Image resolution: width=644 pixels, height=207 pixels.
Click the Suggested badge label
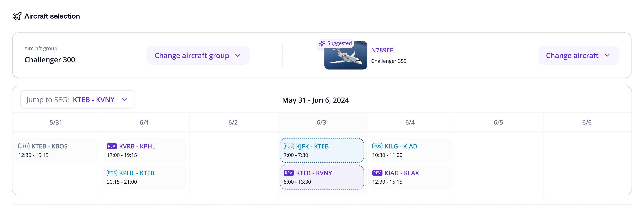tap(340, 43)
